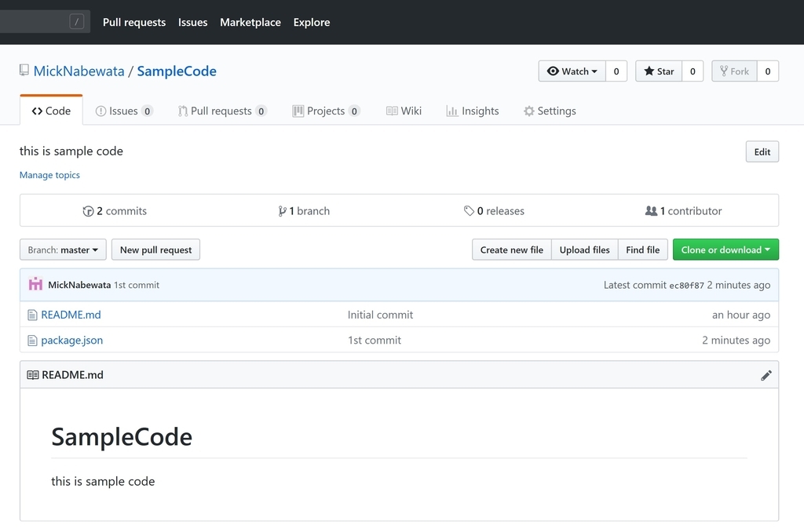Click the branch icon beside 1 branch
Image resolution: width=804 pixels, height=532 pixels.
[282, 211]
